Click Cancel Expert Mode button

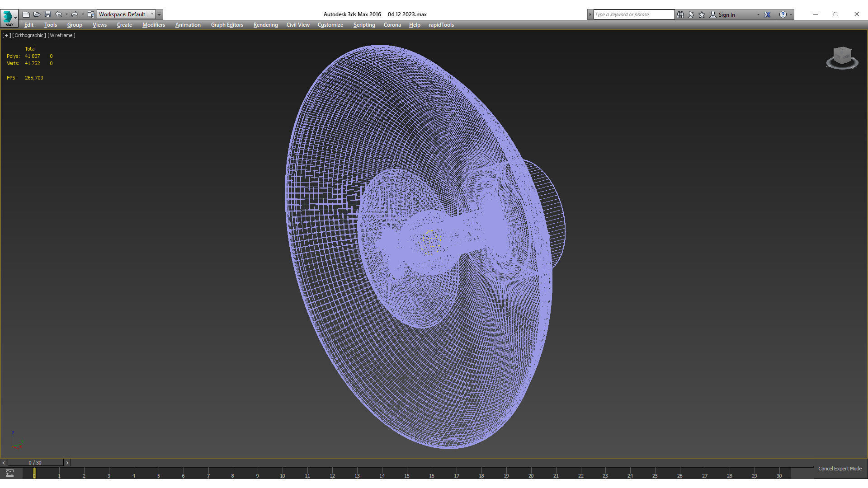click(840, 469)
